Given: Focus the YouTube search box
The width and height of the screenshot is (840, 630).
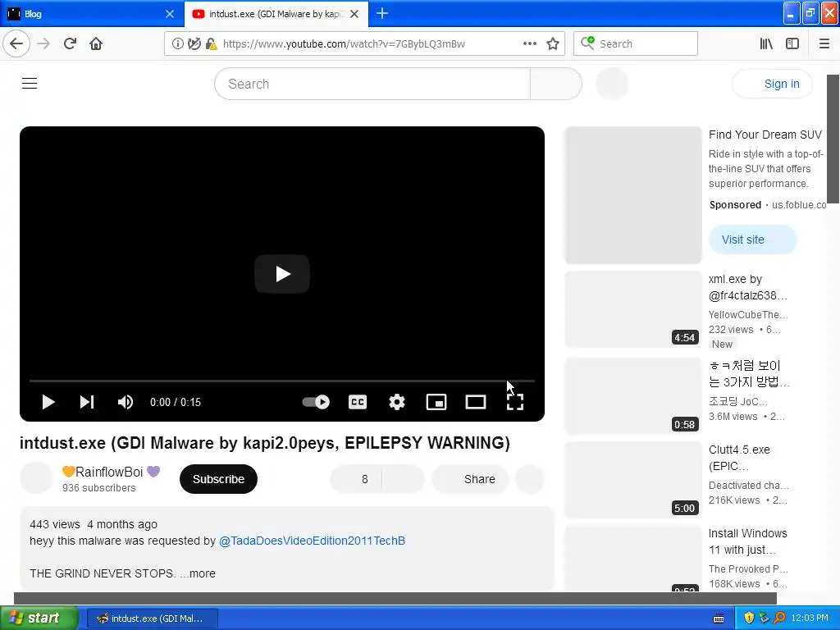Looking at the screenshot, I should tap(372, 84).
